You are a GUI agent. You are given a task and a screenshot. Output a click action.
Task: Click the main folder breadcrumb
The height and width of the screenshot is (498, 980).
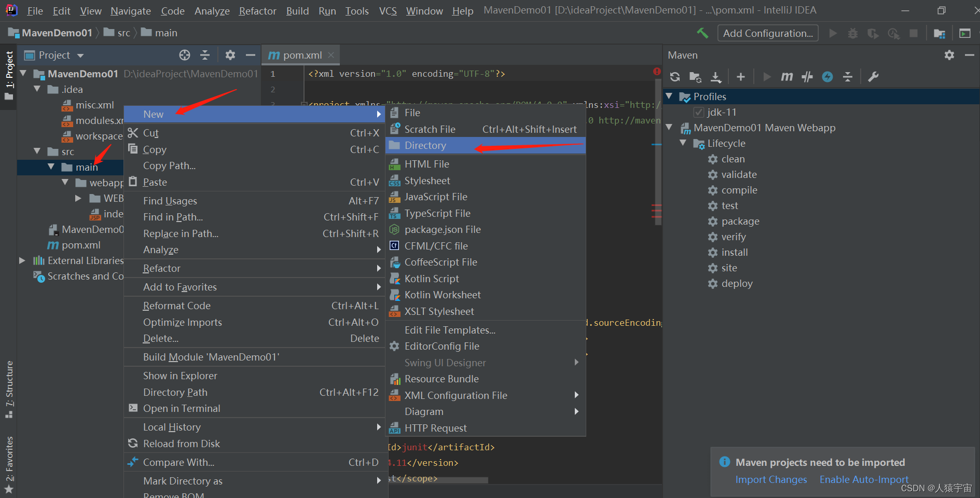coord(159,33)
